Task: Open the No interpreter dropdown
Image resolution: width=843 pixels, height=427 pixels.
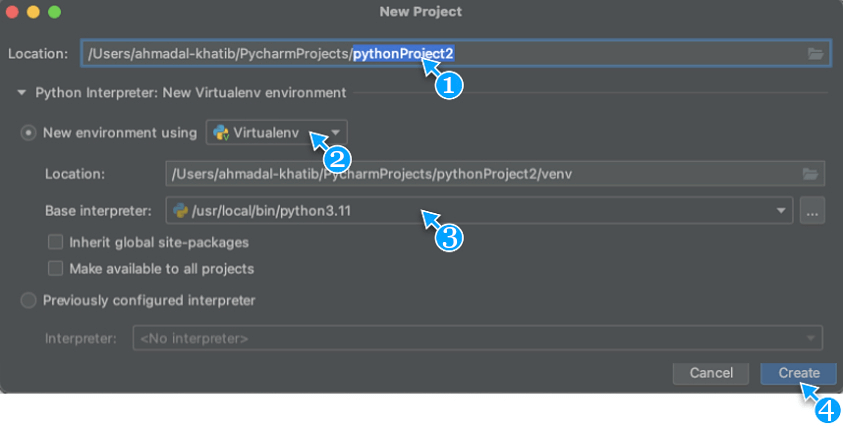Action: click(x=477, y=338)
